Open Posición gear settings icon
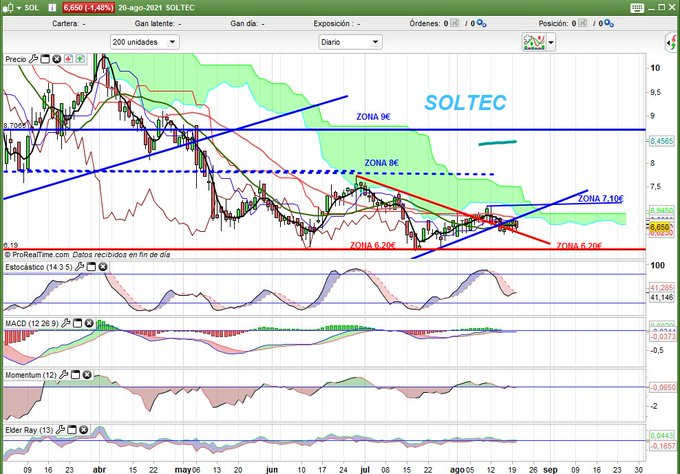This screenshot has width=680, height=474. click(x=609, y=23)
